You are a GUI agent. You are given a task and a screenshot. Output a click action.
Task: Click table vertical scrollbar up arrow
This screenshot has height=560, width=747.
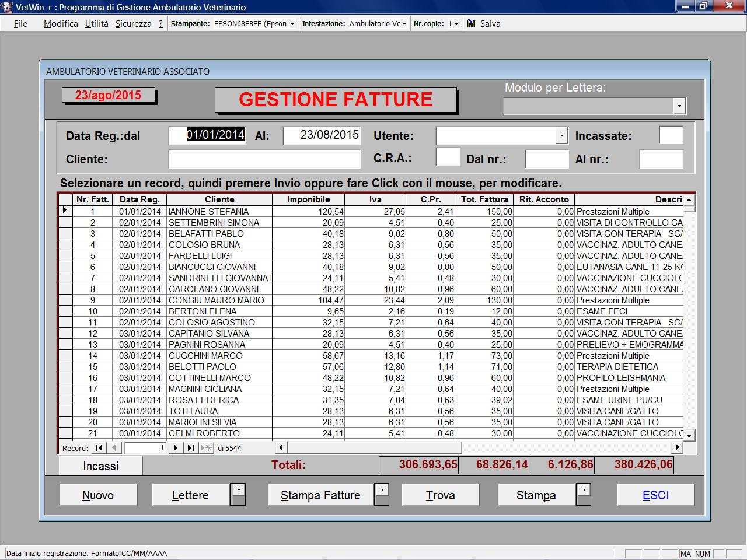pyautogui.click(x=689, y=199)
